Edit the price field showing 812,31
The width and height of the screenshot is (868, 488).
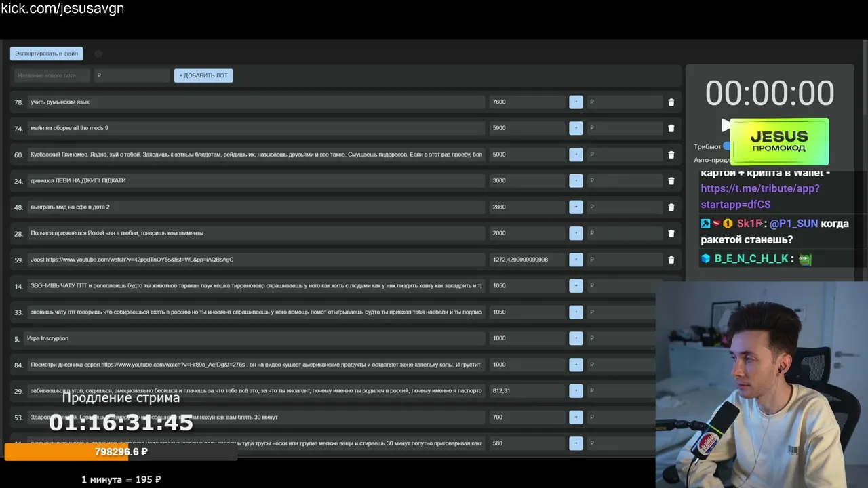click(x=527, y=391)
